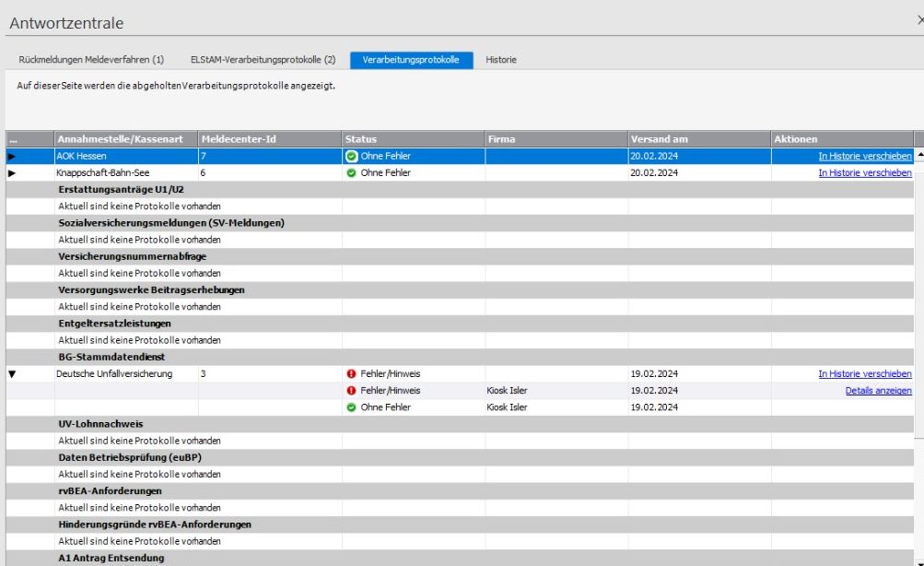
Task: Click rvBEA-Anforderungen group header
Action: pos(460,491)
